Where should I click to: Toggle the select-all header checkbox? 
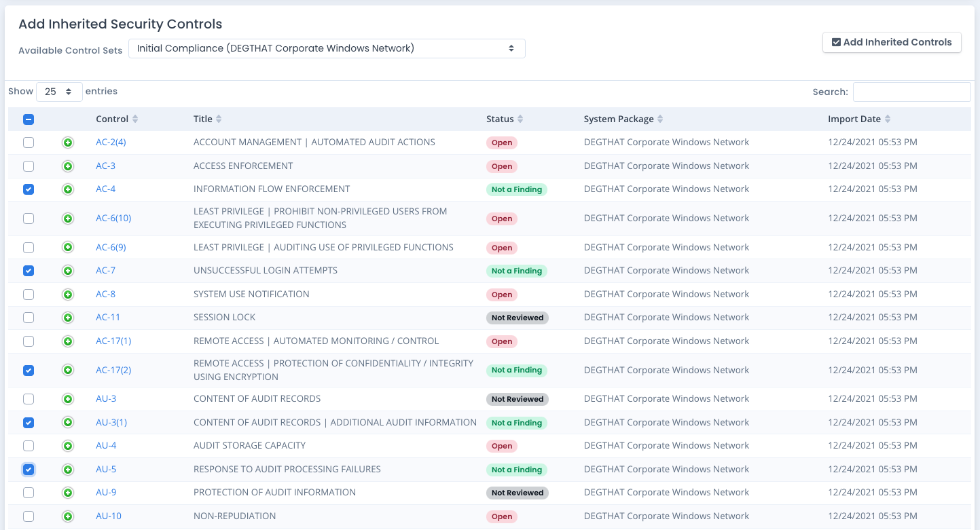point(29,119)
